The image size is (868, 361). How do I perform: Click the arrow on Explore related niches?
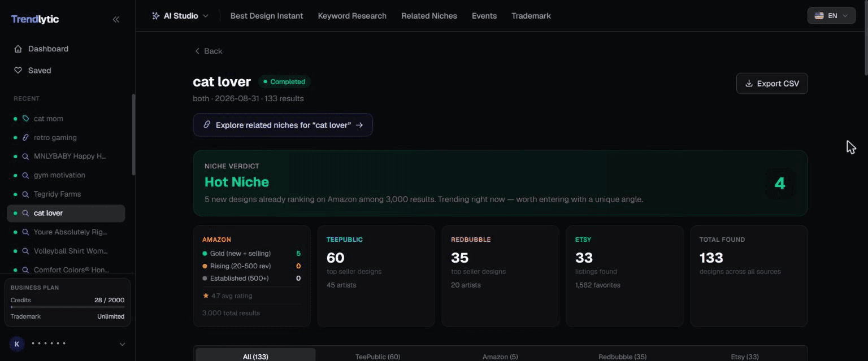pyautogui.click(x=359, y=125)
